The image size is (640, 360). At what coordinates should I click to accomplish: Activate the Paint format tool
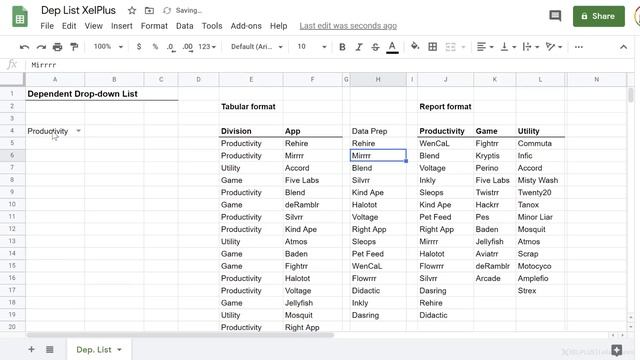[x=74, y=47]
